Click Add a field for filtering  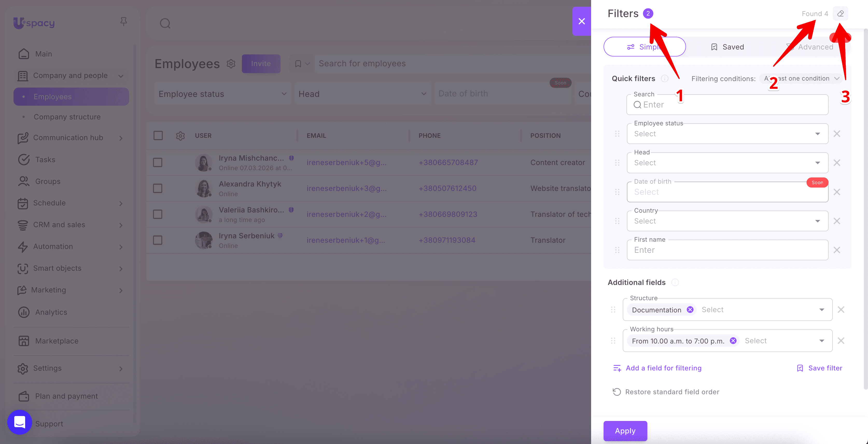tap(657, 368)
